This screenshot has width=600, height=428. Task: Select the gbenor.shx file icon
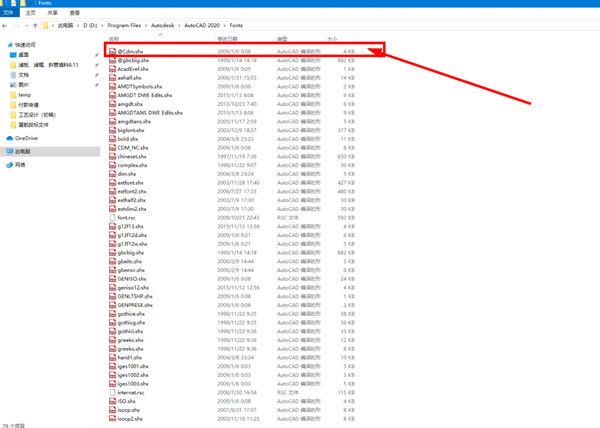pos(112,270)
